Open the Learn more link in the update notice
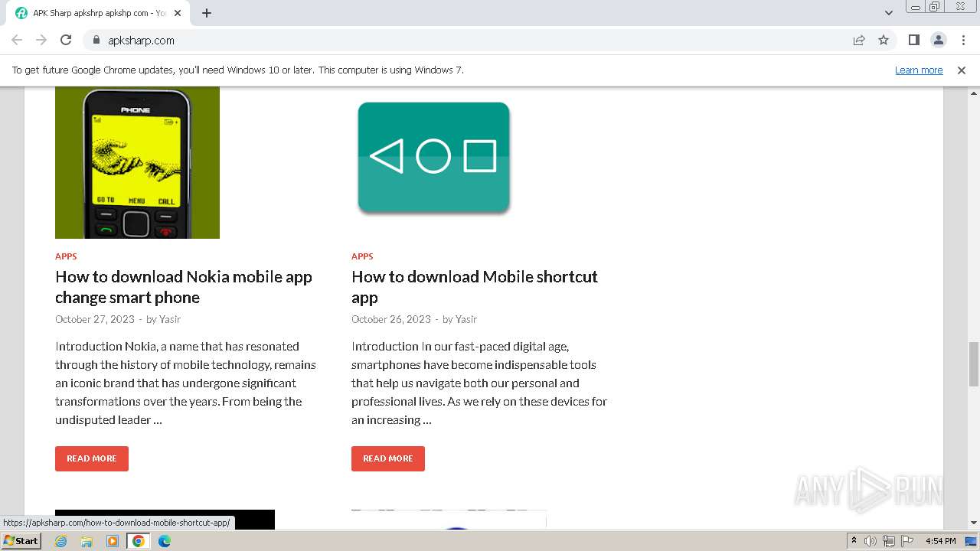Screen dimensions: 980x551 [x=919, y=70]
